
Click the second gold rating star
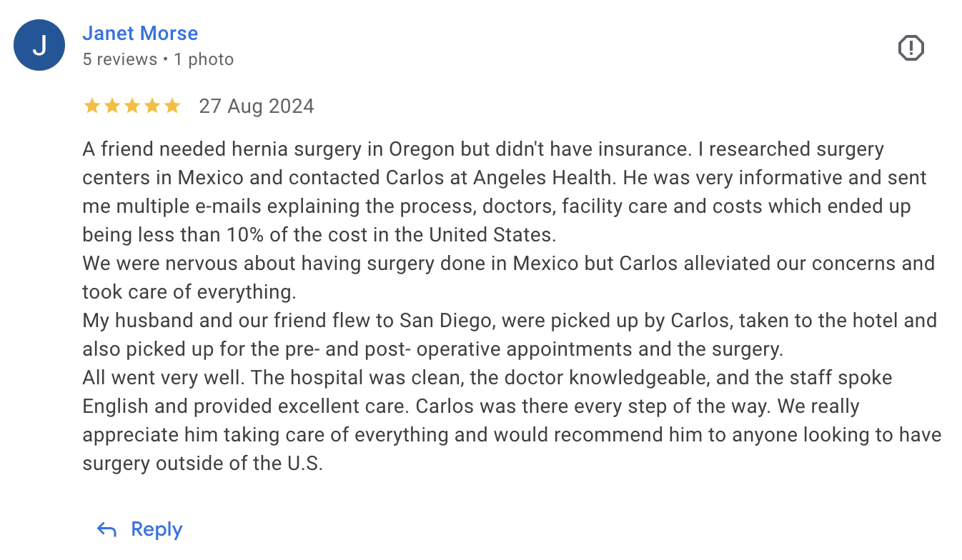(x=111, y=106)
